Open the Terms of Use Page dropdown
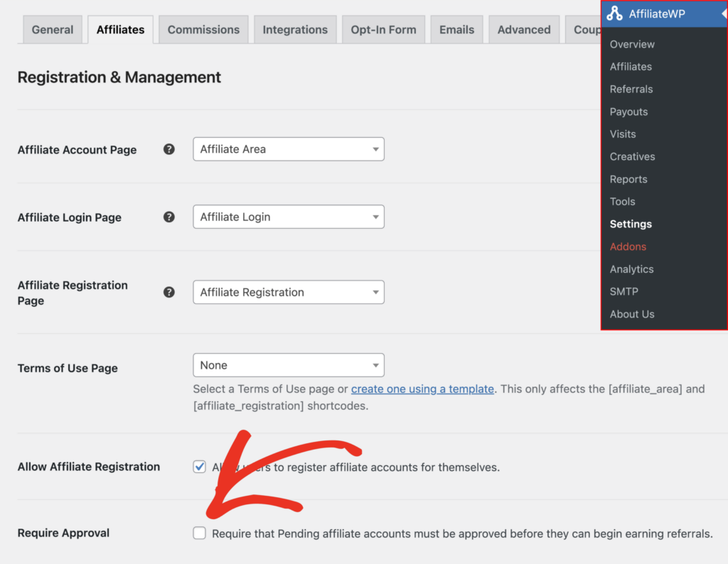728x564 pixels. [289, 366]
